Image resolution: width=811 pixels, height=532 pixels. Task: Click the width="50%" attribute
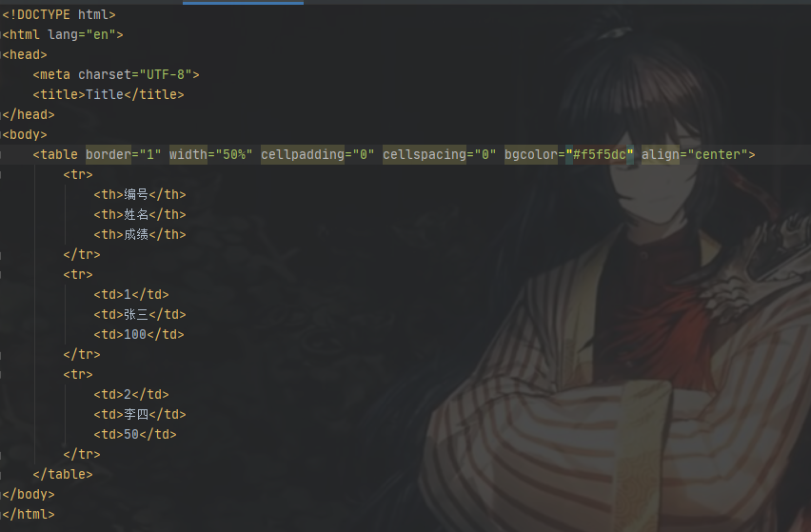click(x=211, y=154)
